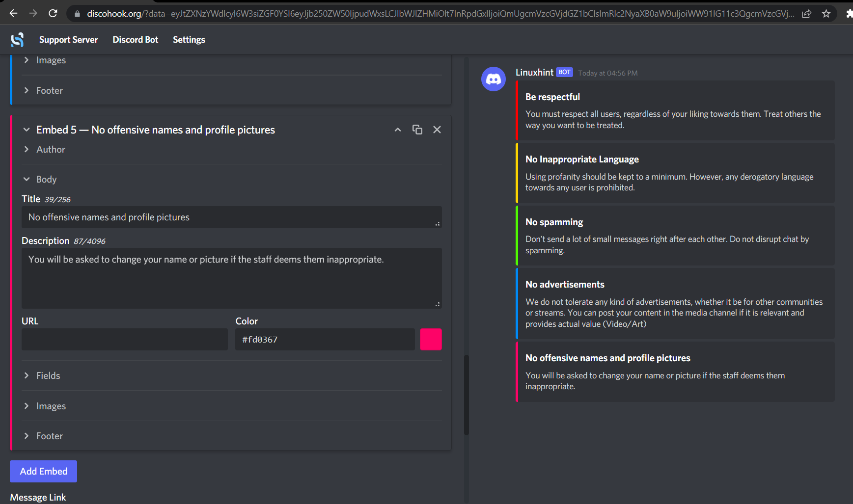Viewport: 853px width, 504px height.
Task: Click 'Be respectful' embed title
Action: 552,97
